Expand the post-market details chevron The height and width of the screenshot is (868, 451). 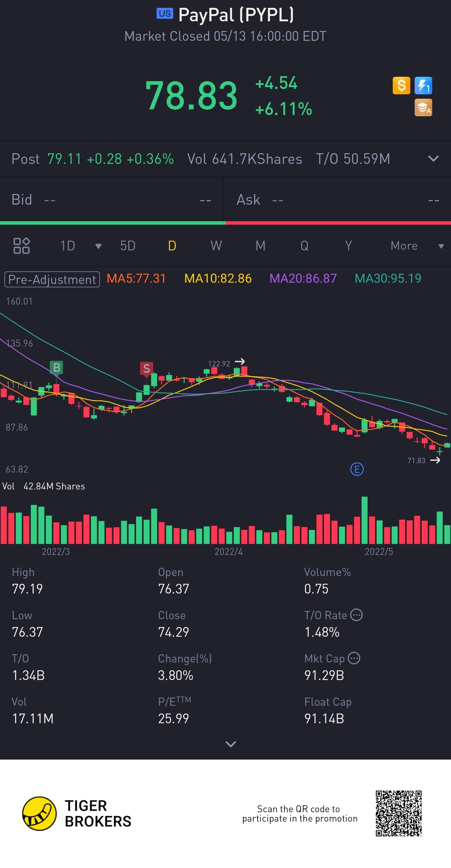pos(433,159)
